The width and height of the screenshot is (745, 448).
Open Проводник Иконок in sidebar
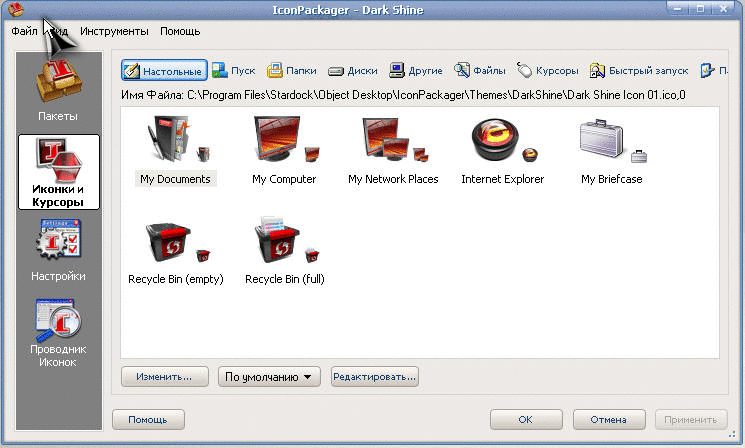coord(58,334)
